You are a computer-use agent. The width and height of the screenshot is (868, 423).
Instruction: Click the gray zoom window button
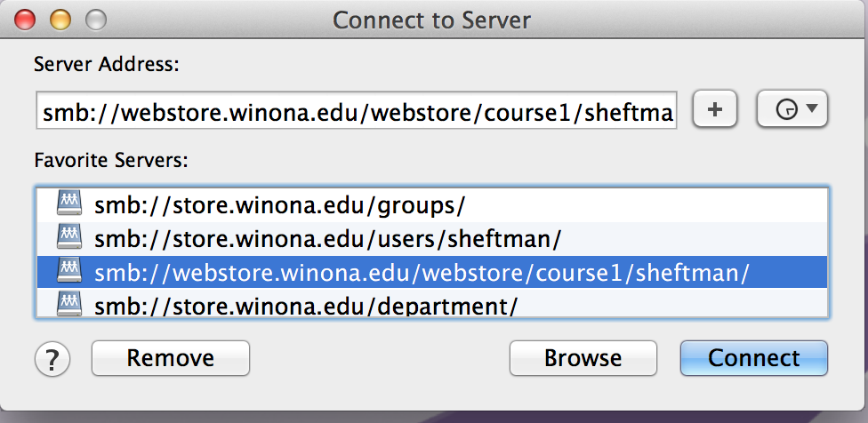[93, 19]
